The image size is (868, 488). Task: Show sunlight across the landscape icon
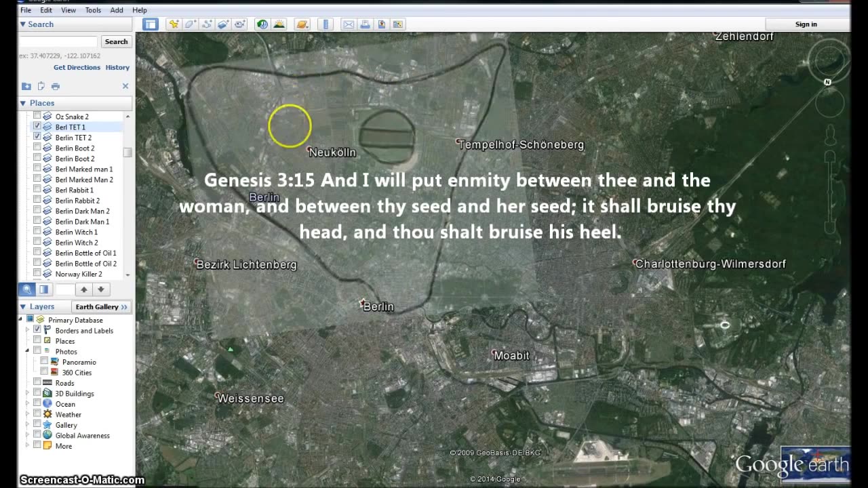coord(279,24)
